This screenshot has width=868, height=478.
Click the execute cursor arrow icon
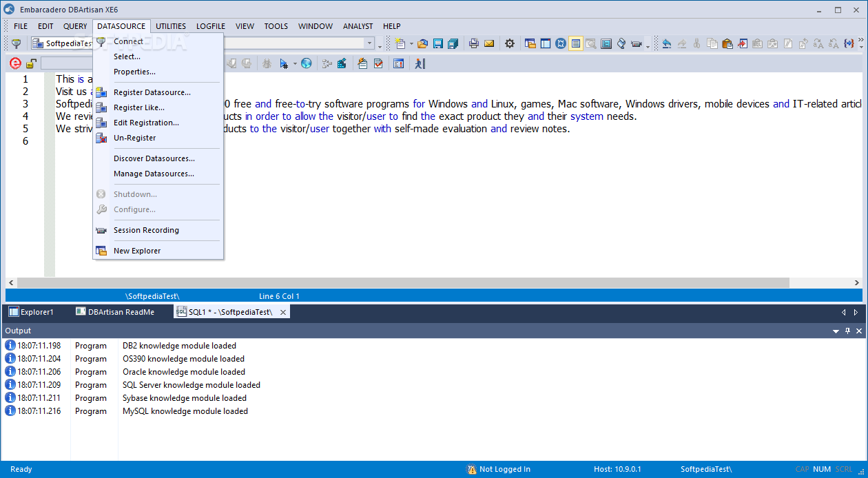[284, 63]
